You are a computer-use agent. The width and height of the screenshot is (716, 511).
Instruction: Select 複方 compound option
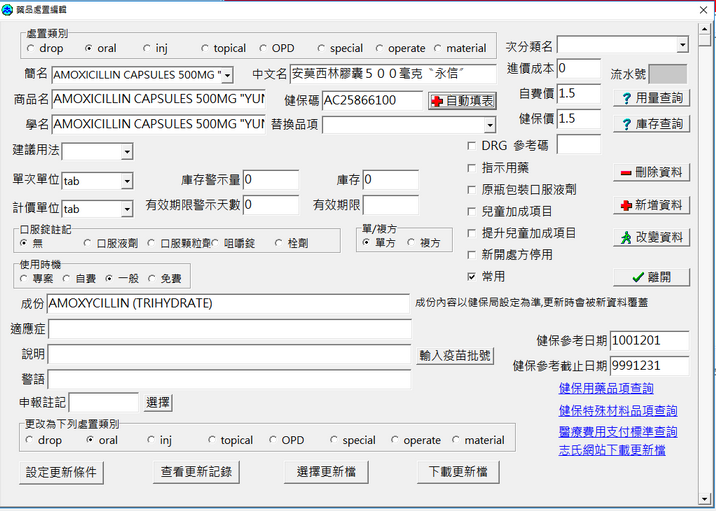coord(411,242)
